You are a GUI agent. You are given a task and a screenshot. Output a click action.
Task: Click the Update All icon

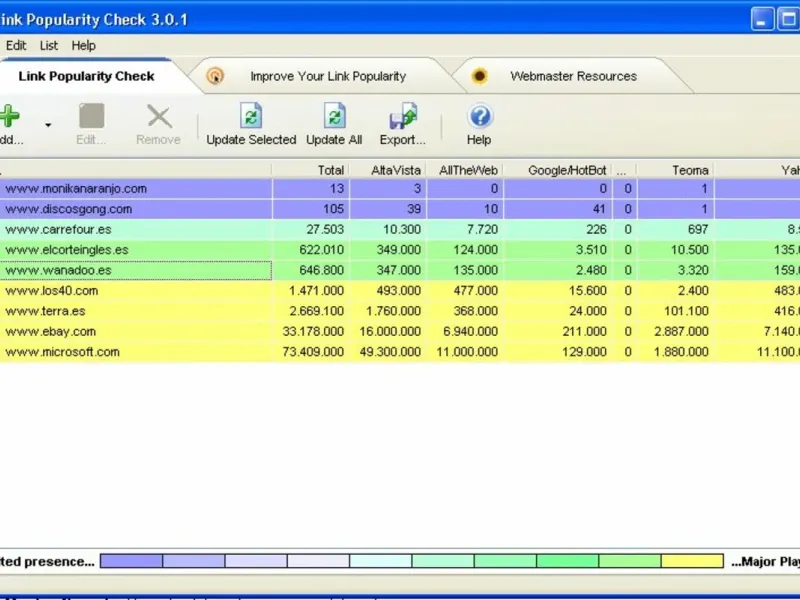[x=335, y=116]
